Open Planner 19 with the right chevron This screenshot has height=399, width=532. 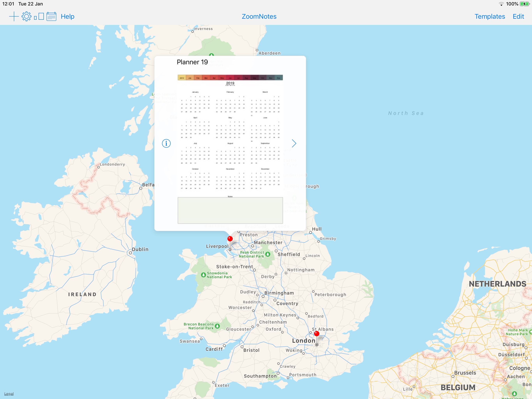coord(294,143)
